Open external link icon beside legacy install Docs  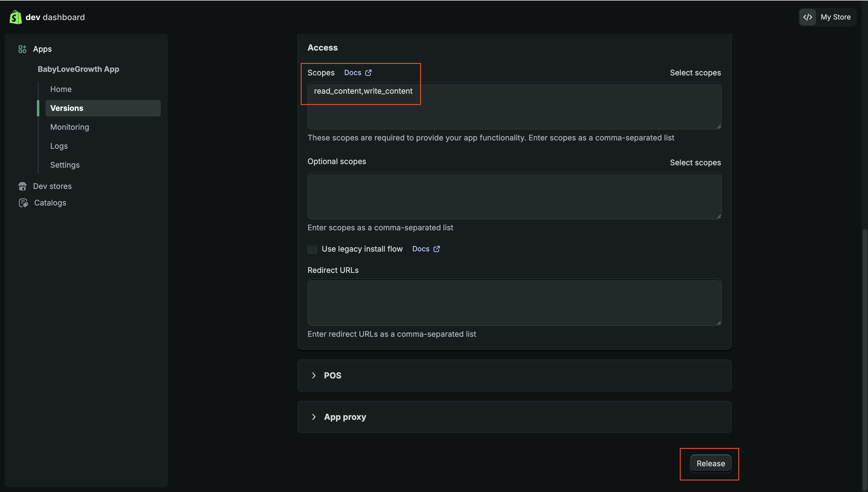(x=437, y=249)
